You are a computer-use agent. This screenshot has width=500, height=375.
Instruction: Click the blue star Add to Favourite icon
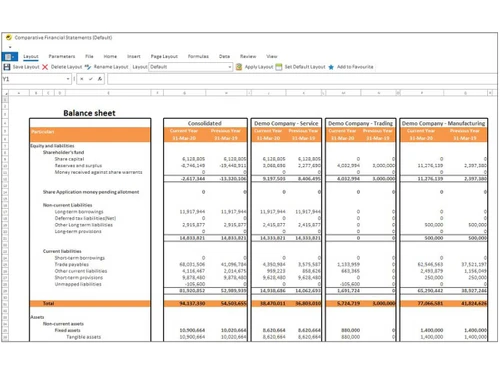(x=331, y=67)
